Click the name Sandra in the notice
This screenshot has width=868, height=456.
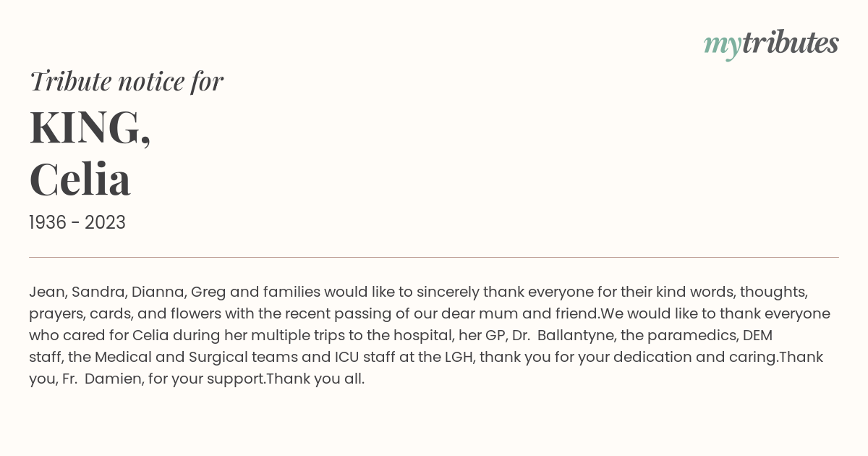pyautogui.click(x=97, y=292)
